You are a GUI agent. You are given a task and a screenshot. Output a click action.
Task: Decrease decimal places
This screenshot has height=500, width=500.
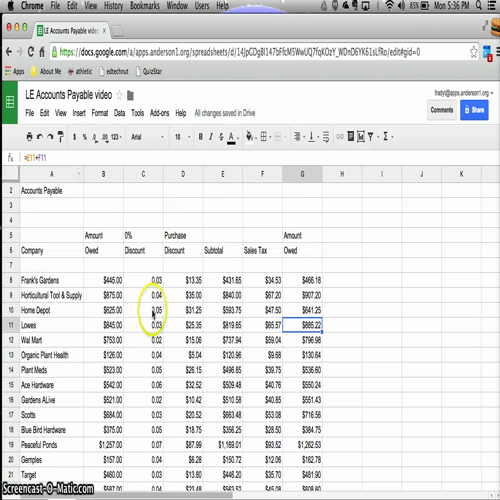pos(95,137)
